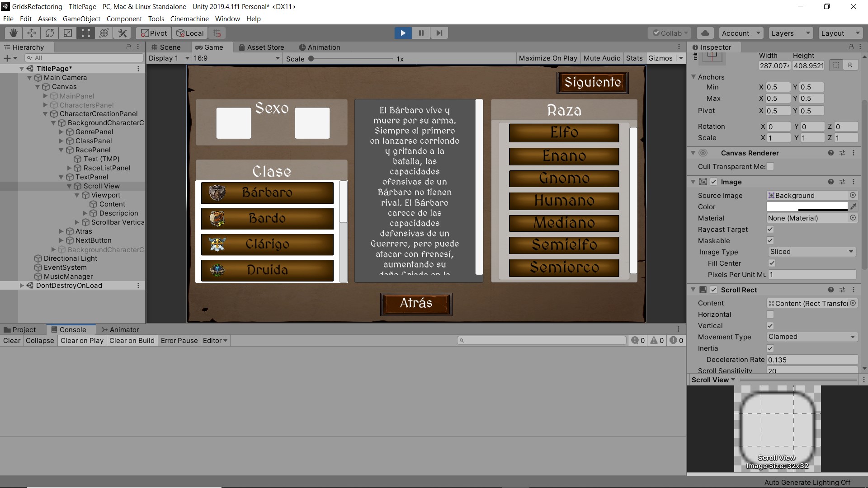
Task: Open the 16:9 aspect ratio dropdown
Action: click(237, 58)
